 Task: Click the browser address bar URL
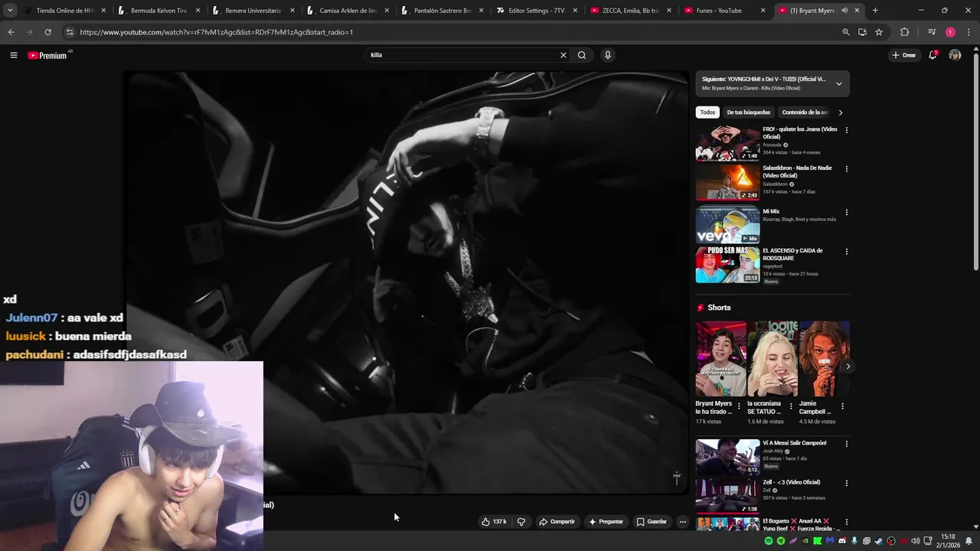tap(217, 32)
